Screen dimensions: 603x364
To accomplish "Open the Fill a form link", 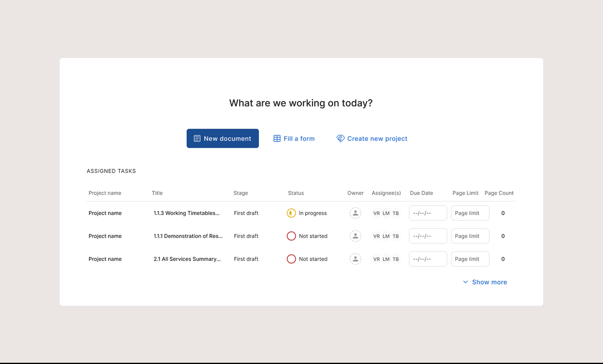I will (x=294, y=139).
